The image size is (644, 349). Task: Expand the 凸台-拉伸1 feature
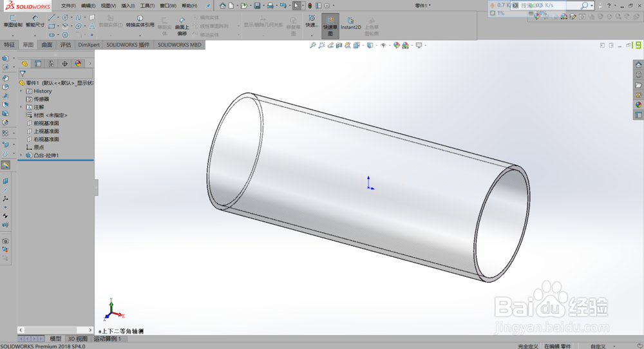[21, 155]
